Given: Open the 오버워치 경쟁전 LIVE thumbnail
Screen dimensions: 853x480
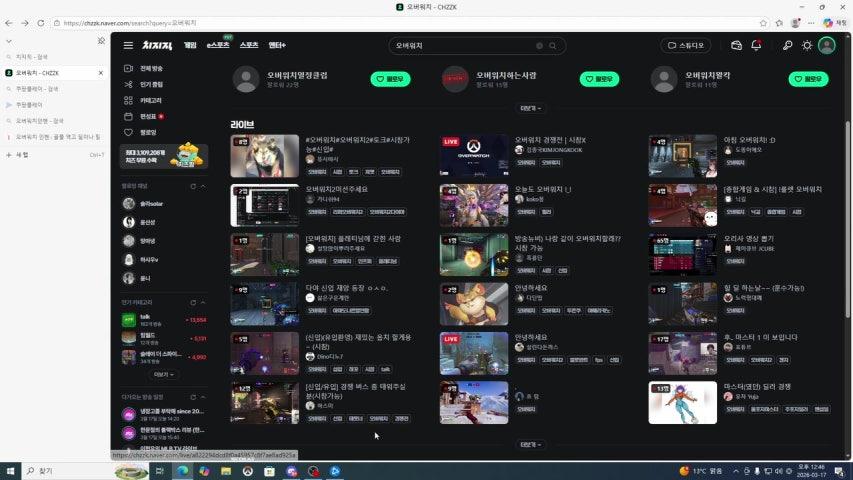Looking at the screenshot, I should coord(474,156).
